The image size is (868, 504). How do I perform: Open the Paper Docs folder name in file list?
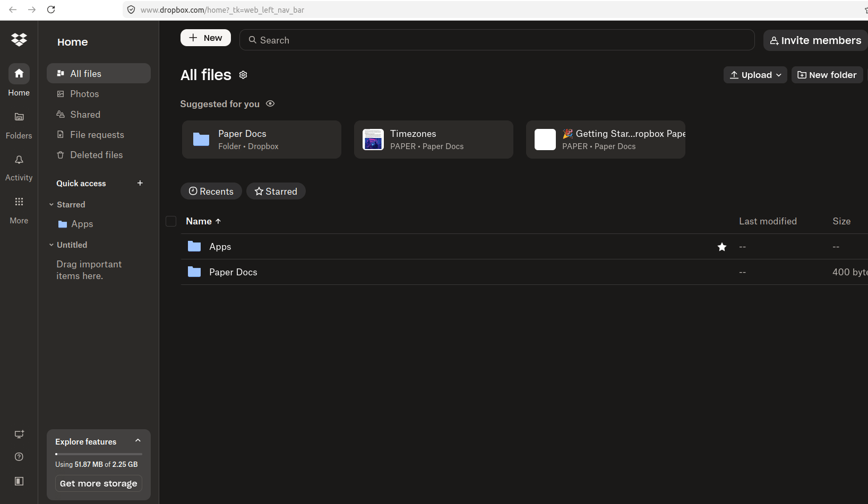pyautogui.click(x=233, y=272)
